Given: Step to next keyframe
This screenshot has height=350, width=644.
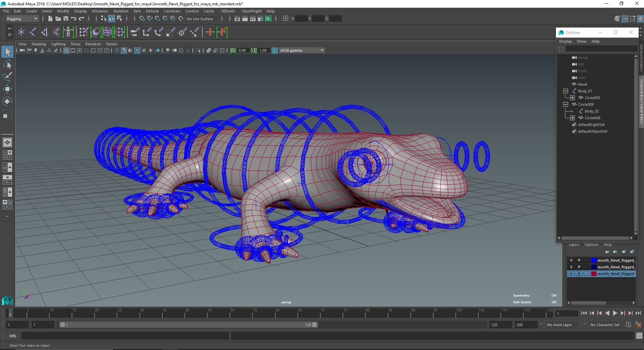Looking at the screenshot, I should tap(622, 313).
